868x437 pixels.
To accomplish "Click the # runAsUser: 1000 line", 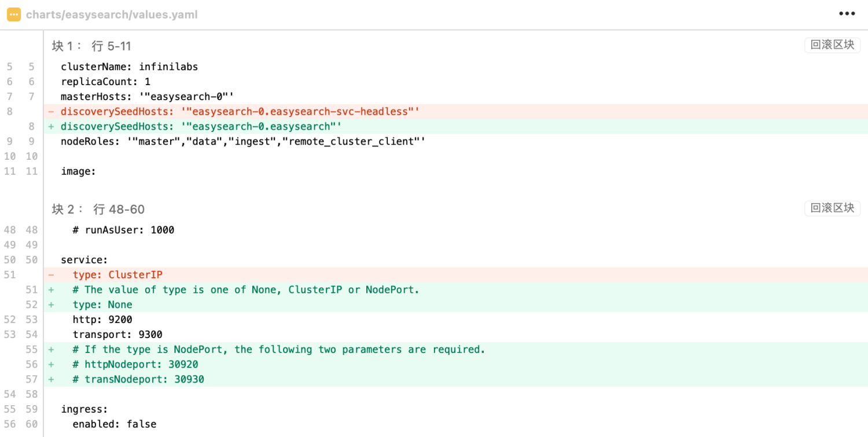I will pos(123,230).
